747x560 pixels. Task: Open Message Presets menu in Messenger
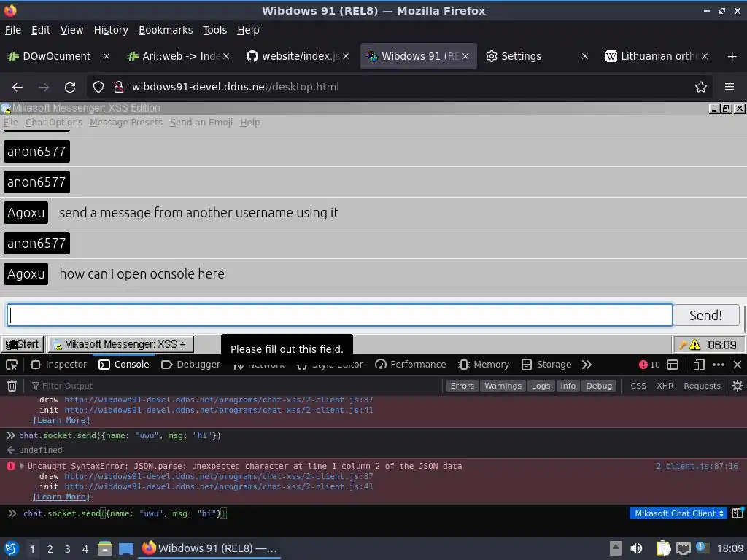[125, 122]
